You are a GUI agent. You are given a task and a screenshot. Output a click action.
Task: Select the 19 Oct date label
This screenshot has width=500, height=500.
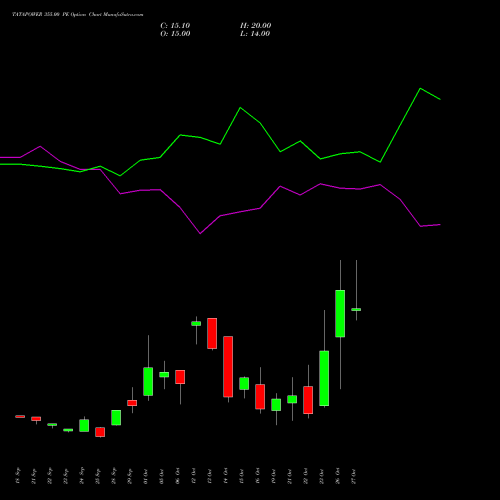coord(274,476)
